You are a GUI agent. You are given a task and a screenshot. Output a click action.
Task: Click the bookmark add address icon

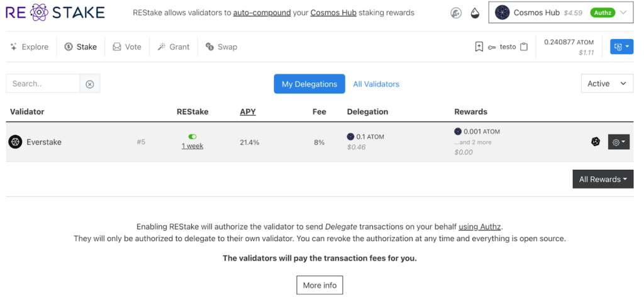479,47
